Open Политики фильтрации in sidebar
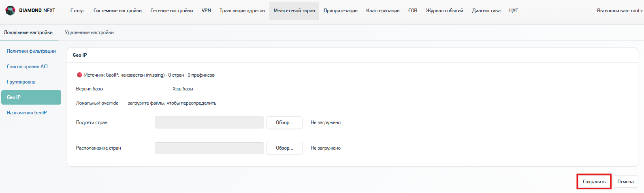This screenshot has width=644, height=193. 31,51
